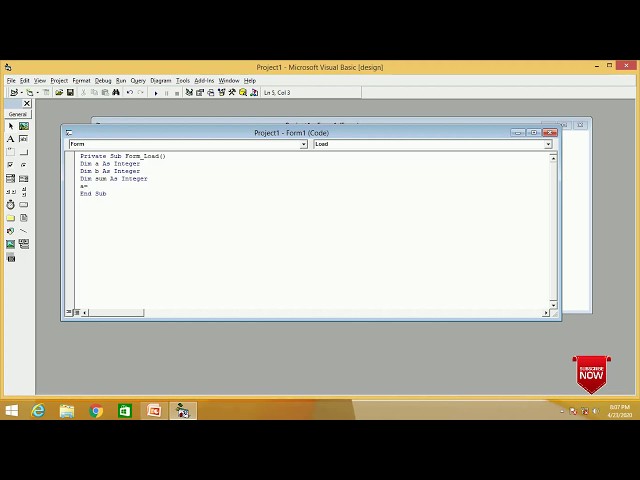Select the ComboBox control tool
The height and width of the screenshot is (480, 640).
(x=11, y=178)
